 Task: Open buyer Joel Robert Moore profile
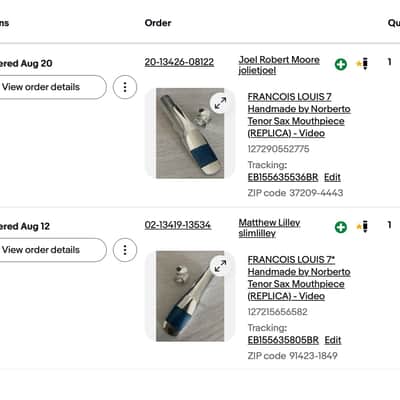(279, 60)
